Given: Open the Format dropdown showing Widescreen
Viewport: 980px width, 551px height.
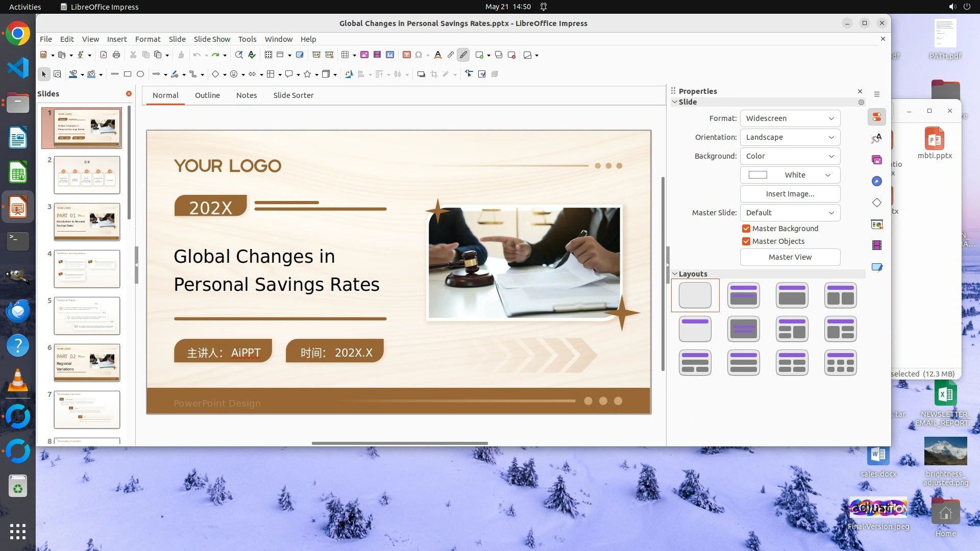Looking at the screenshot, I should pos(790,118).
